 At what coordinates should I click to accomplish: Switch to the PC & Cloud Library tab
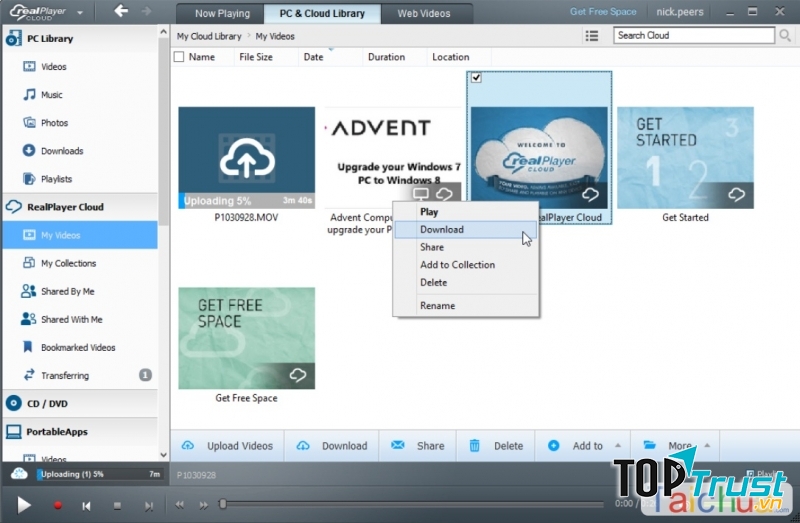tap(322, 14)
